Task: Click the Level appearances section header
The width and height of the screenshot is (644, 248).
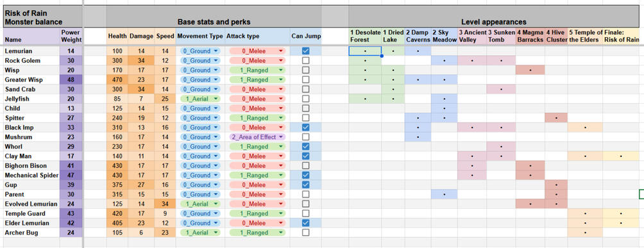Action: tap(494, 22)
